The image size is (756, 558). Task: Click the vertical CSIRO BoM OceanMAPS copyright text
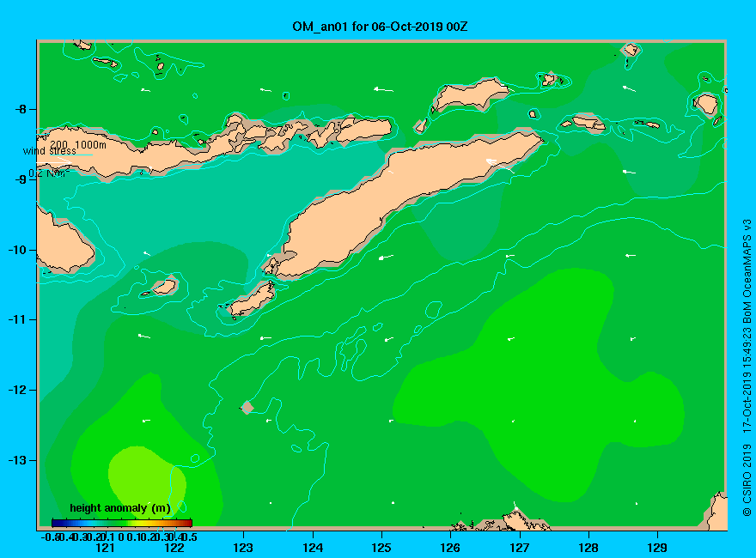click(x=747, y=367)
